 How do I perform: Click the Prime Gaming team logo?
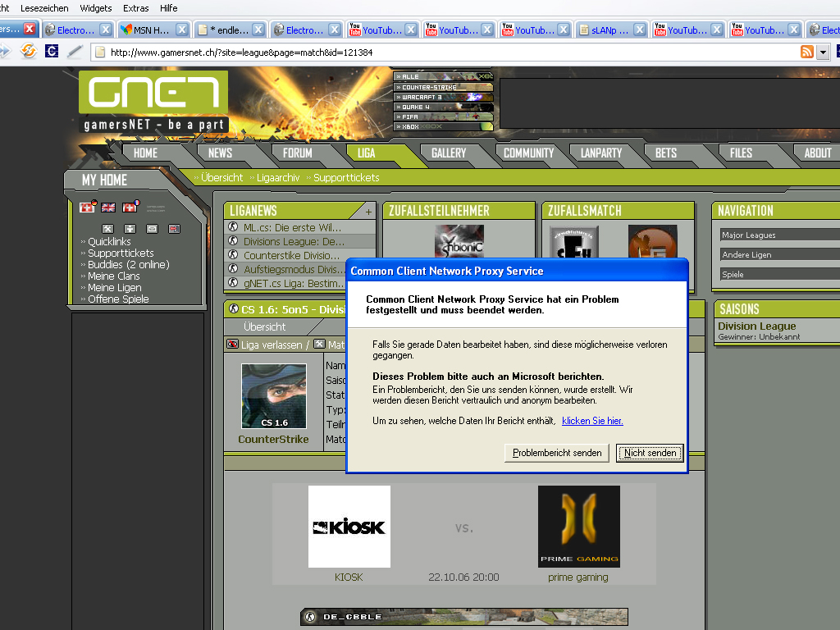point(579,527)
